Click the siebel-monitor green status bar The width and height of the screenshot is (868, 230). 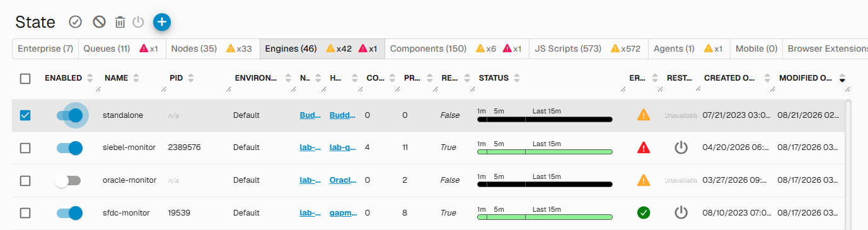(x=545, y=152)
